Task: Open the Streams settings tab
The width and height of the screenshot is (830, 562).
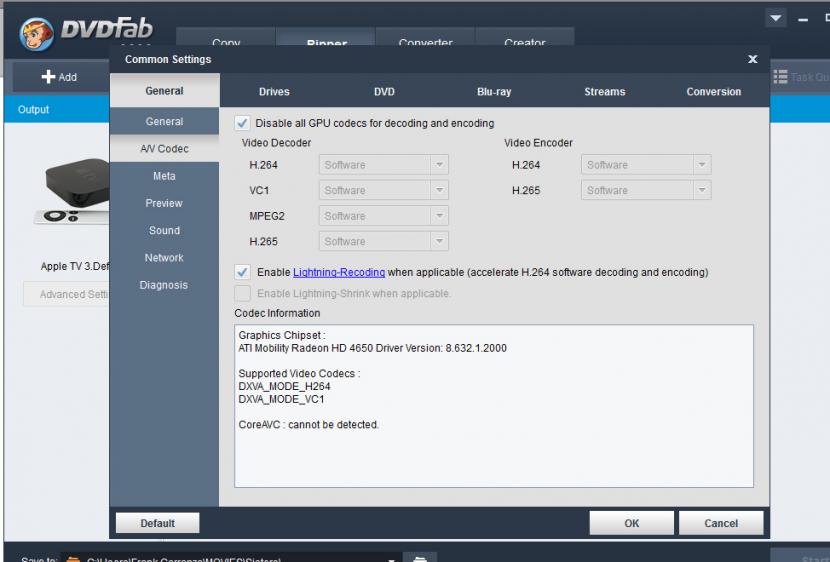Action: pos(604,92)
